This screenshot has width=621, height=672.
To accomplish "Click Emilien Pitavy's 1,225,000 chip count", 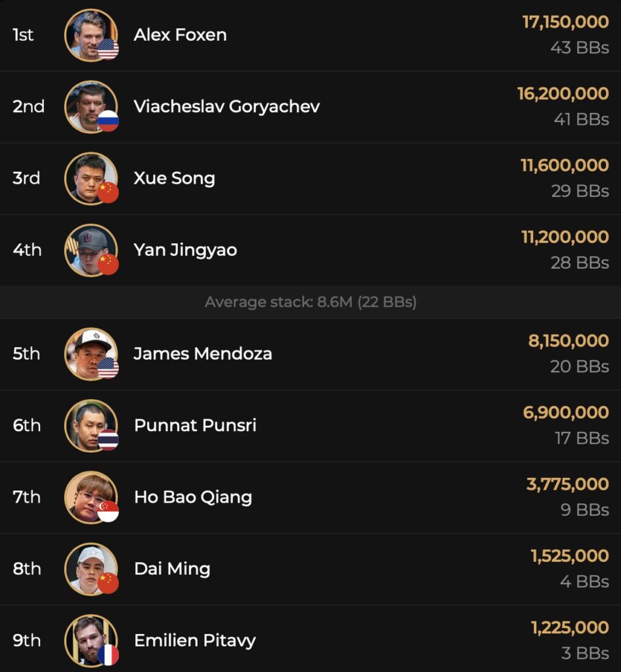I will point(569,628).
